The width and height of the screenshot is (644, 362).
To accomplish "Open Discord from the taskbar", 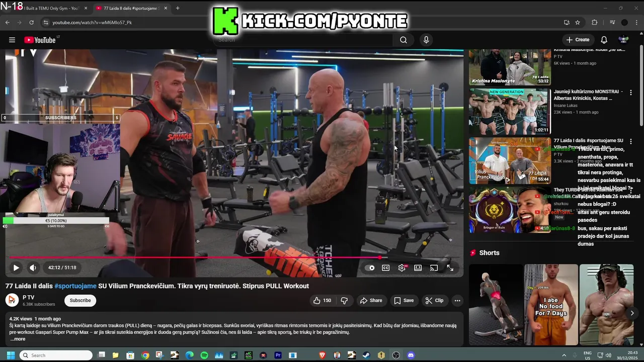I will click(x=411, y=355).
